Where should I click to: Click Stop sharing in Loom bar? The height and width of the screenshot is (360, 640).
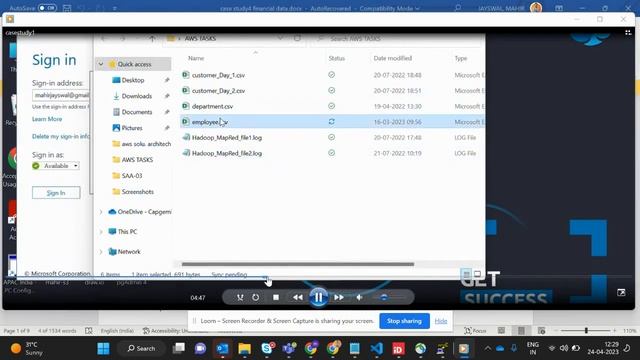point(404,321)
